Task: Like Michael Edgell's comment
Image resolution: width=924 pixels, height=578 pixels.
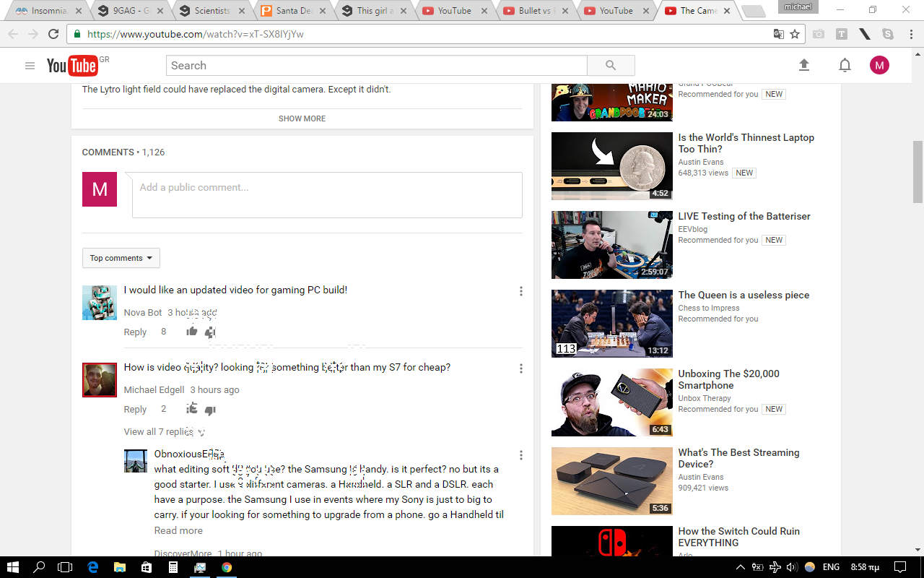Action: [192, 409]
